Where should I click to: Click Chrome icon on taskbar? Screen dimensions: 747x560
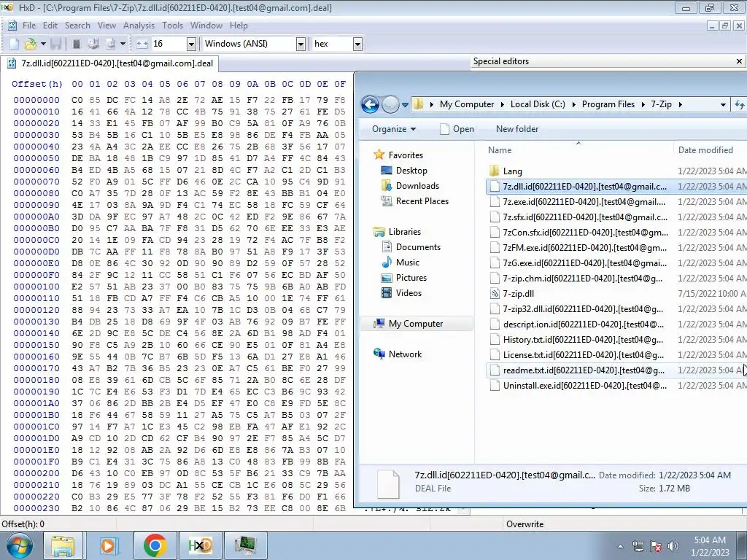pyautogui.click(x=155, y=545)
